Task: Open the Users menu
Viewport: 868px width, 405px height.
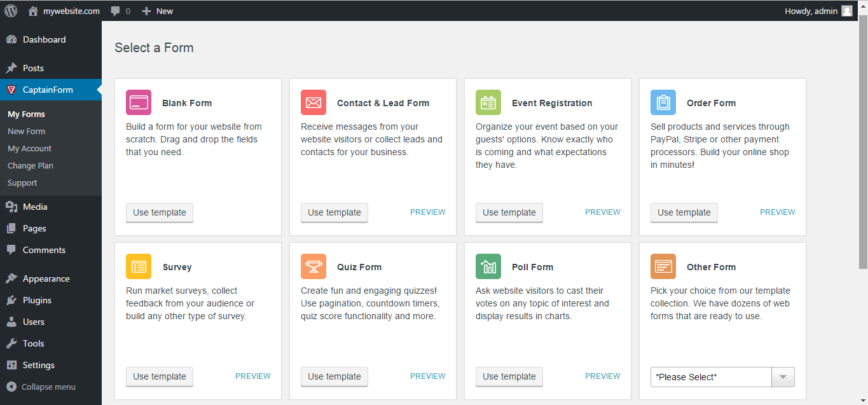Action: point(51,322)
